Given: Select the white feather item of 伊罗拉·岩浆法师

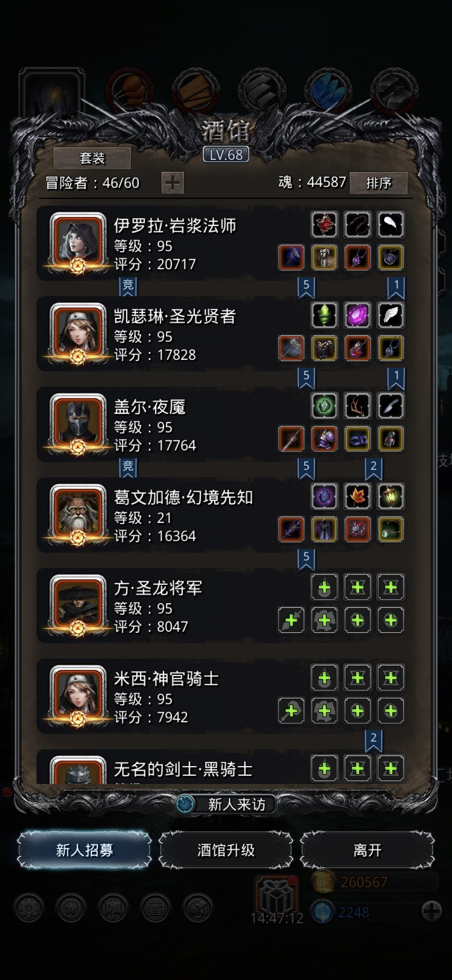Looking at the screenshot, I should (390, 224).
